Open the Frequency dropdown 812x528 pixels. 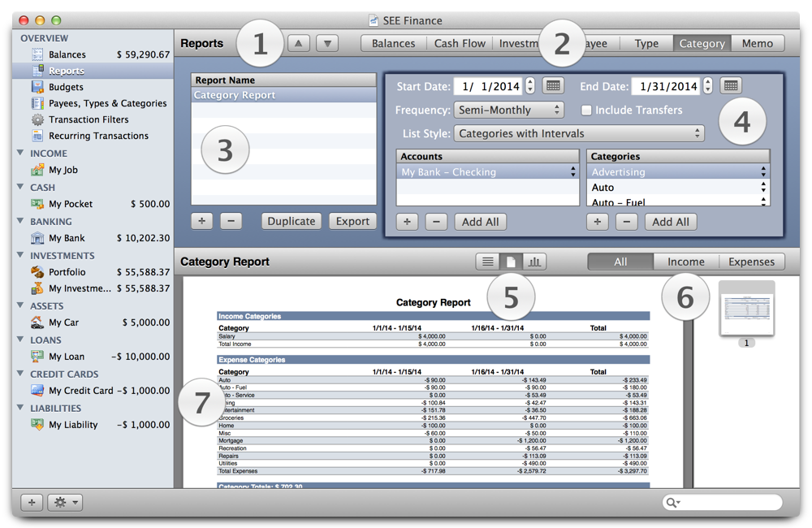pos(510,110)
